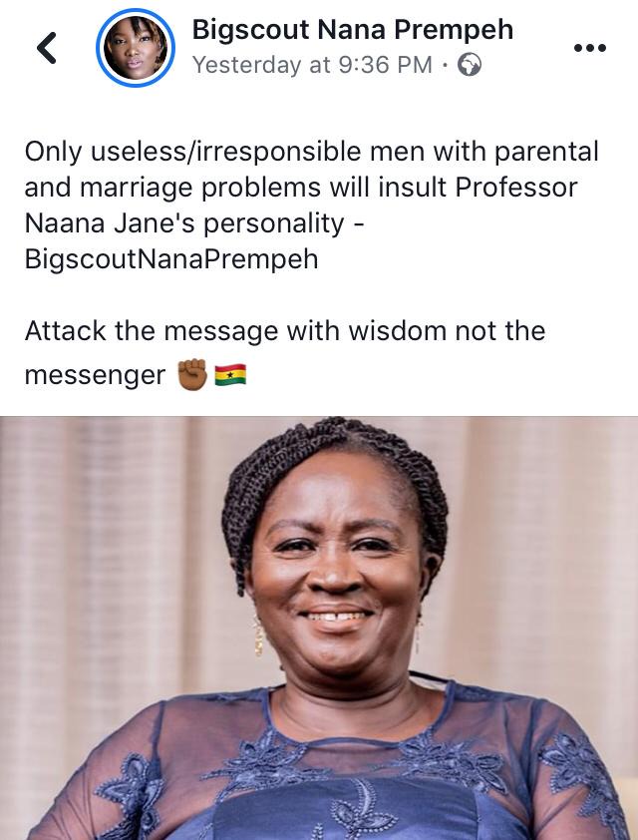Tap the word 'messenger' in post text

pyautogui.click(x=95, y=374)
